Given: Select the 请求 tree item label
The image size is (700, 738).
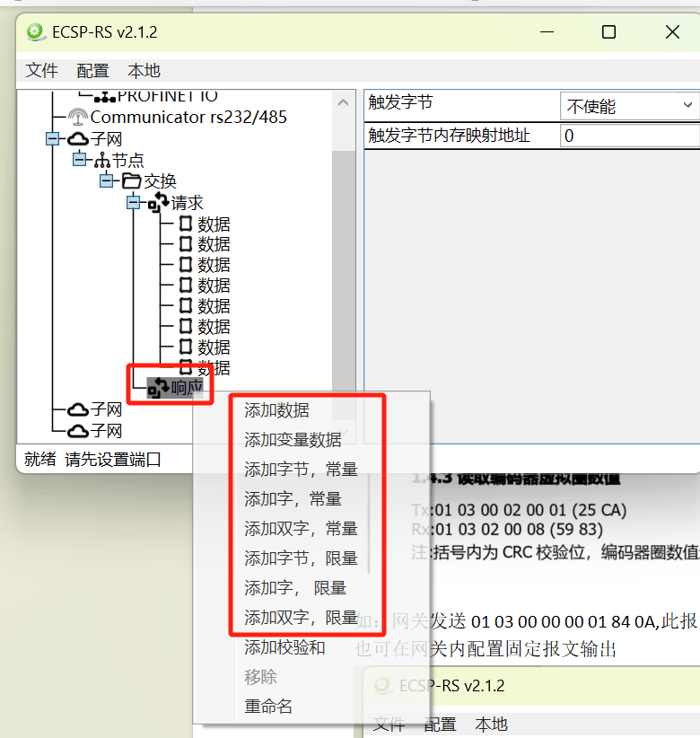Looking at the screenshot, I should (188, 203).
